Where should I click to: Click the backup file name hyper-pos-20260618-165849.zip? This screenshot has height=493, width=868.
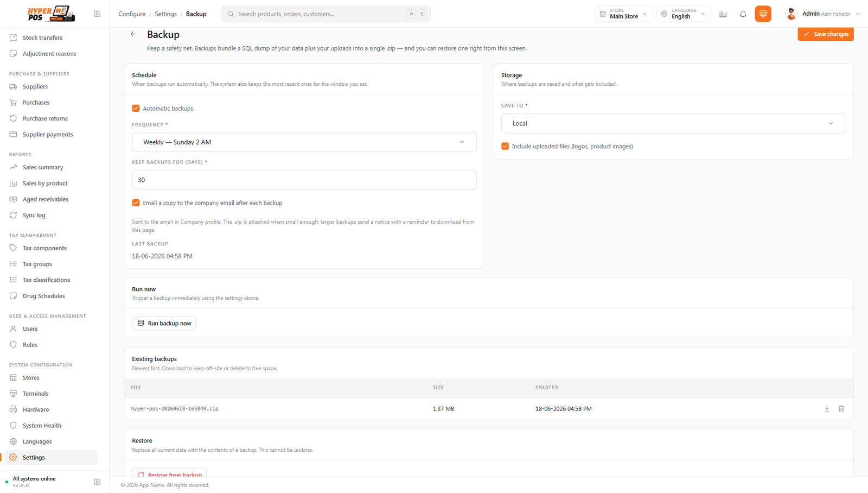point(175,408)
